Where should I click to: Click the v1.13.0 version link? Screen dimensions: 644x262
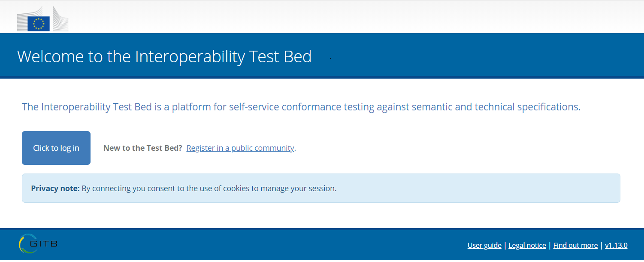pos(616,245)
